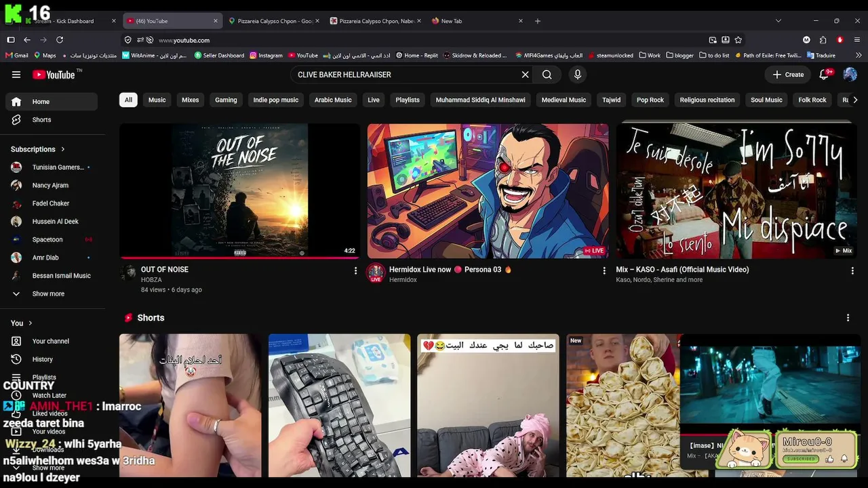Reload the page in the browser

(60, 40)
